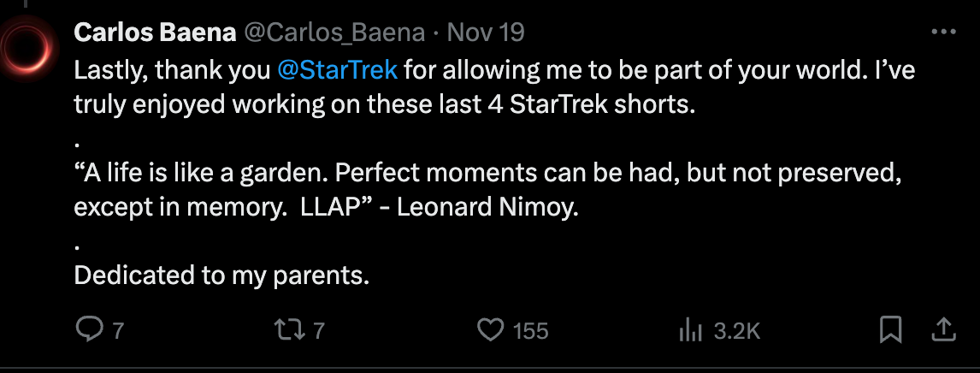This screenshot has width=980, height=373.
Task: Open the @Carlos_Baena handle link
Action: coord(334,33)
